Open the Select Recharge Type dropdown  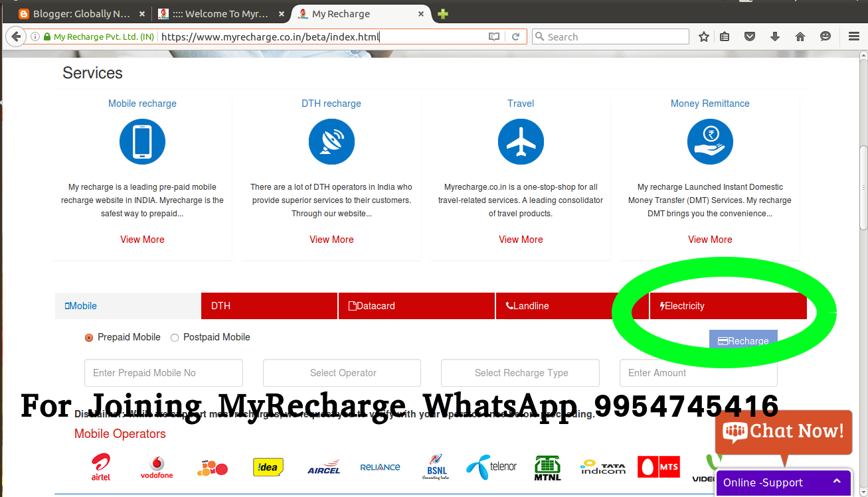click(520, 373)
